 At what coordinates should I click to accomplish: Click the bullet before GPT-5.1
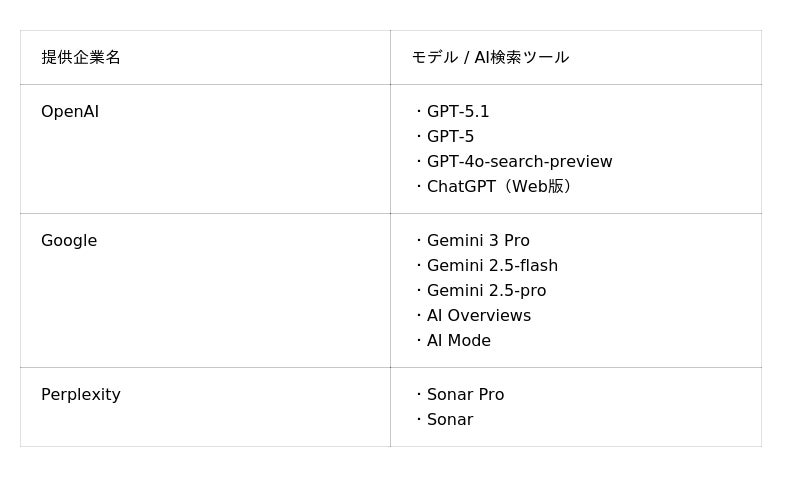(419, 112)
